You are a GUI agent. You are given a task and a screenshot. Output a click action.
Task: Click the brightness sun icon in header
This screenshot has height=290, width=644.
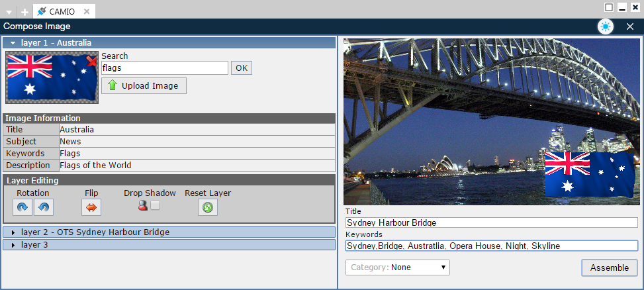[x=605, y=26]
